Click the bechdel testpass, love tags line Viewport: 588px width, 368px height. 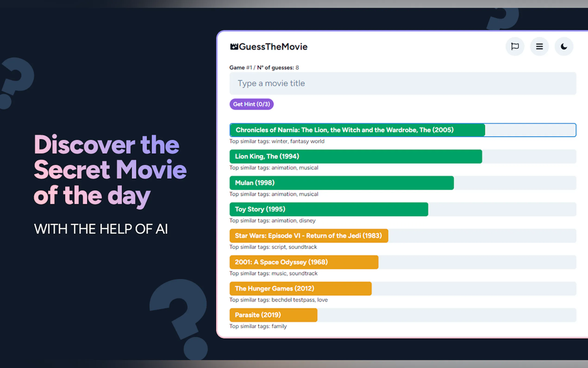click(x=278, y=300)
